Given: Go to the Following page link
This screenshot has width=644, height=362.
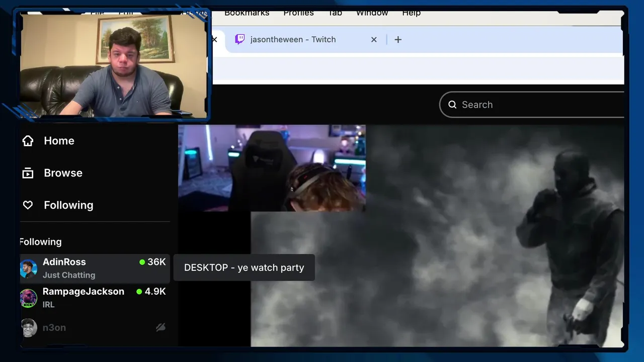Looking at the screenshot, I should click(68, 205).
